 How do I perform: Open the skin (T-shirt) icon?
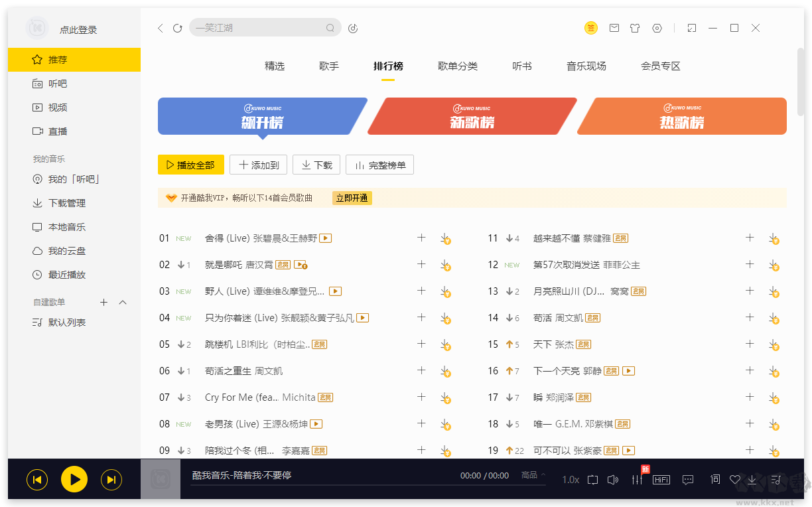pos(635,28)
